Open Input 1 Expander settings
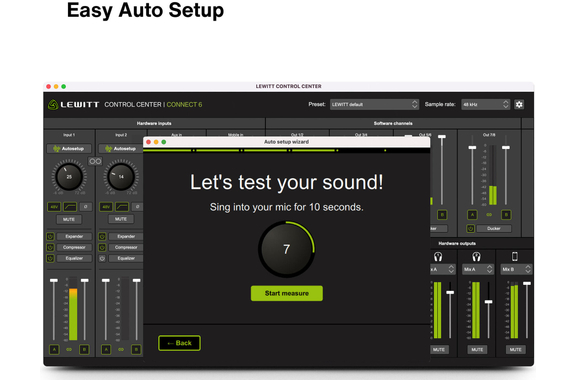The width and height of the screenshot is (576, 380). tap(74, 236)
